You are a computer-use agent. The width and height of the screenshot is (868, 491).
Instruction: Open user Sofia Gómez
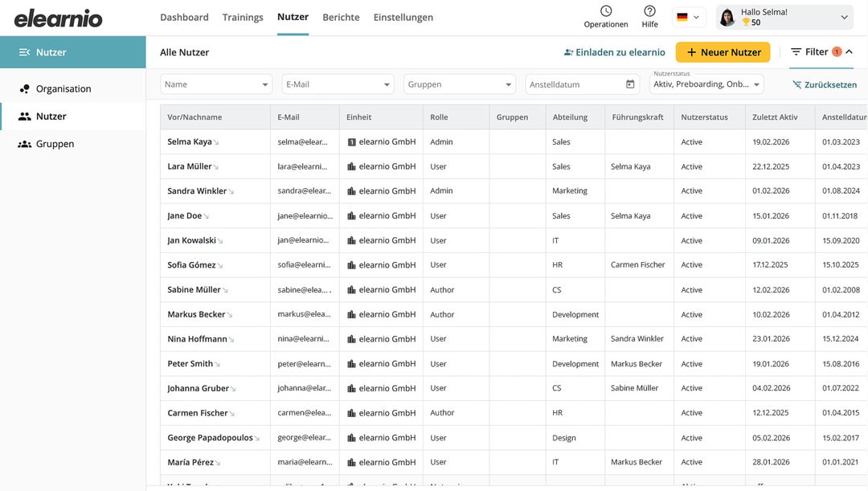pos(191,265)
